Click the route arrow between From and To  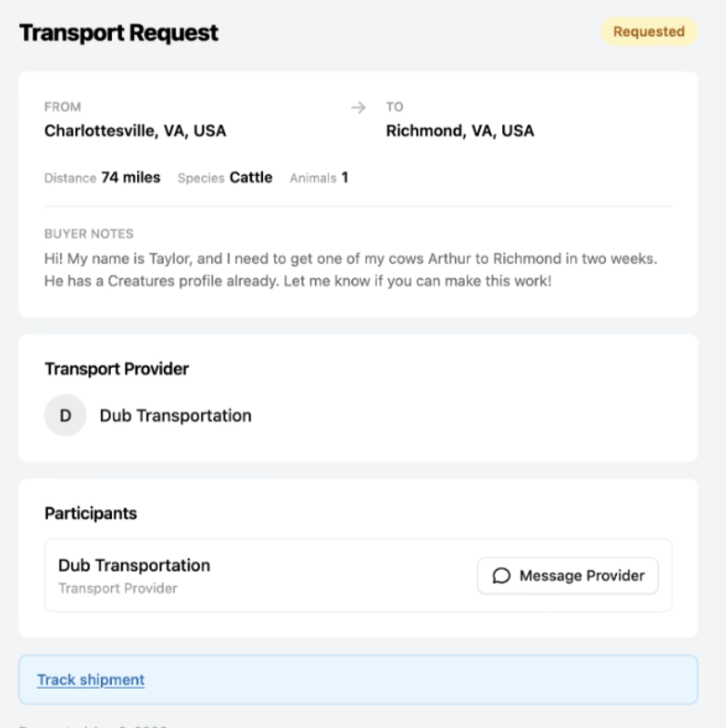click(358, 107)
